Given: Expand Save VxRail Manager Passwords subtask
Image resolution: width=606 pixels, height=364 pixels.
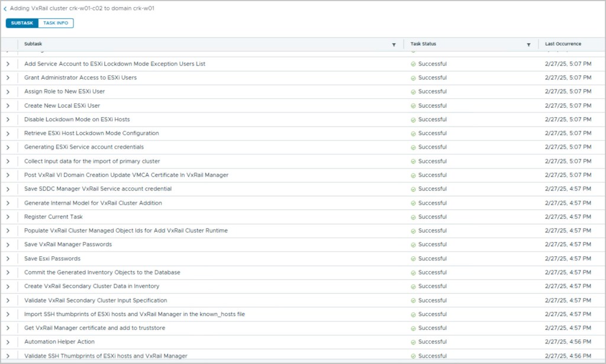Looking at the screenshot, I should click(x=8, y=244).
